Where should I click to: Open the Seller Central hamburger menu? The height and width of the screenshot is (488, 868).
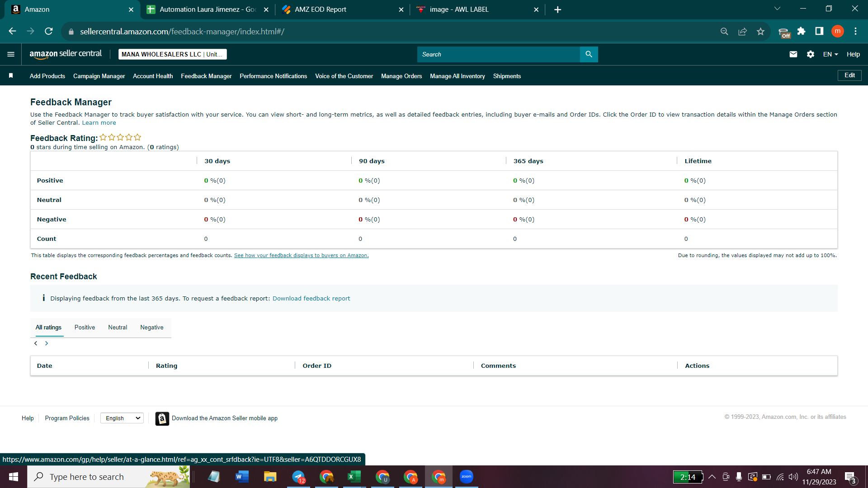(11, 54)
